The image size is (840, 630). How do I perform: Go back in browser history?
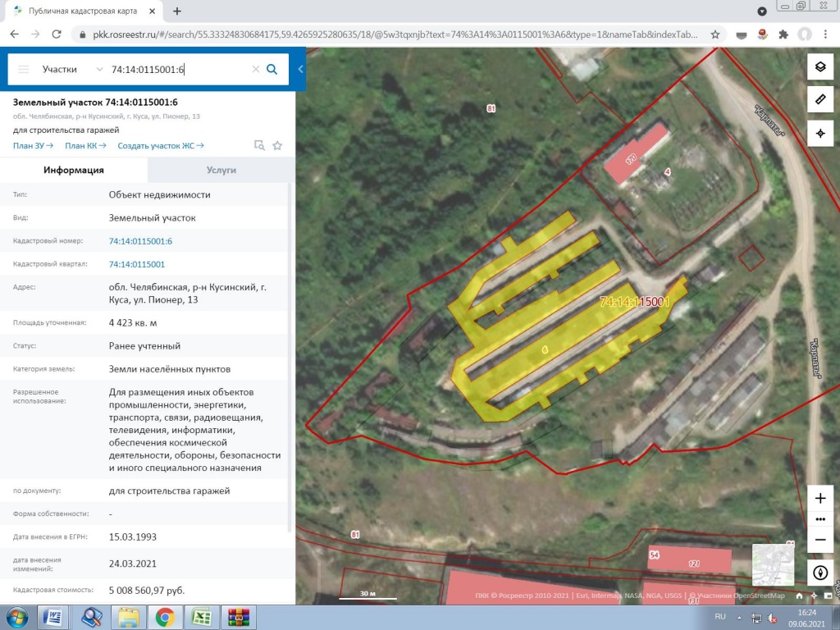(15, 34)
